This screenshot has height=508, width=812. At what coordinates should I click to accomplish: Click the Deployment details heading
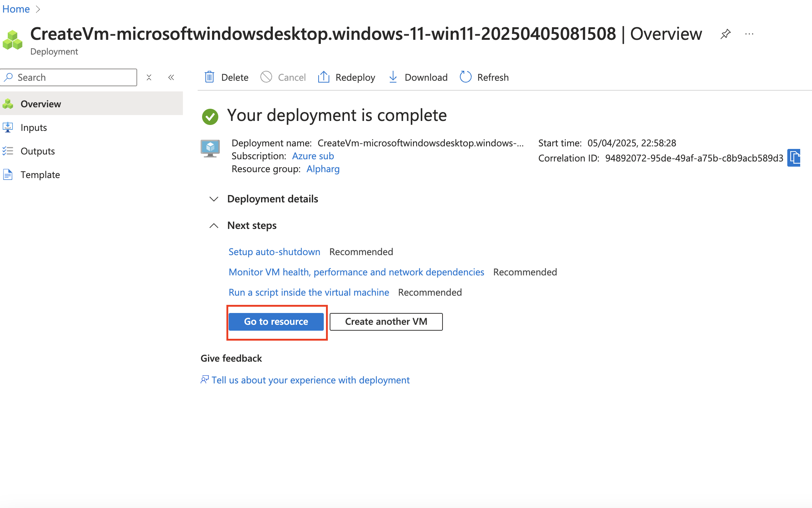pos(273,199)
